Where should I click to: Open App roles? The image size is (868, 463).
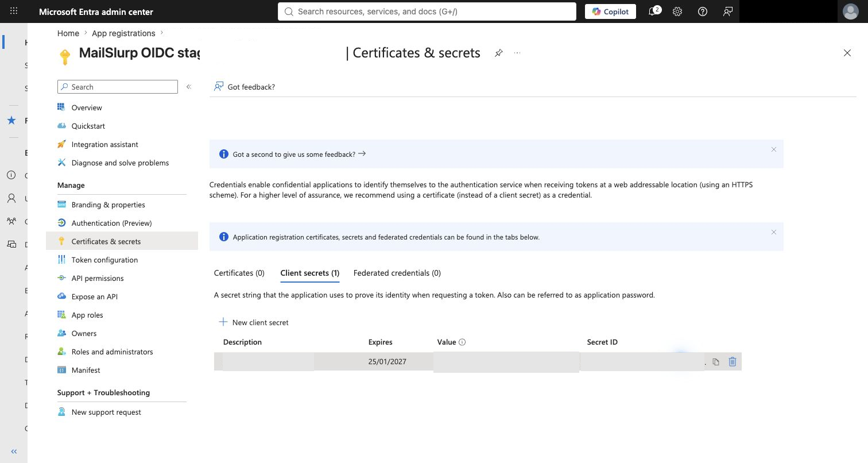[87, 315]
